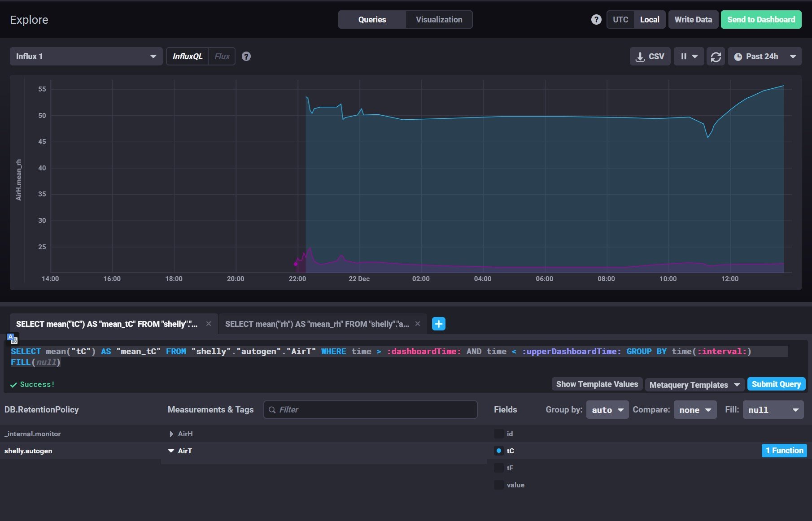812x521 pixels.
Task: Click Send to Dashboard button
Action: [761, 20]
